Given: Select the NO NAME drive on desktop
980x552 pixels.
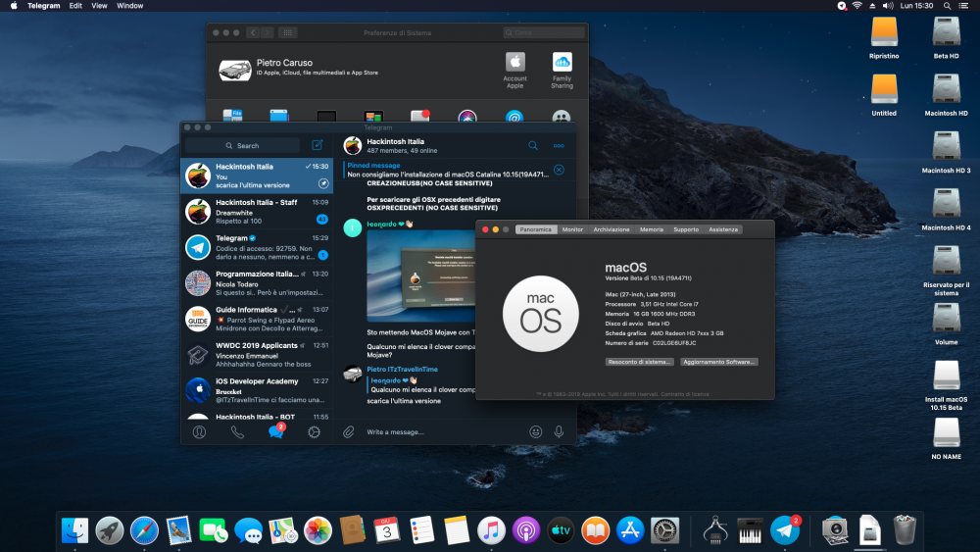Looking at the screenshot, I should (x=947, y=439).
